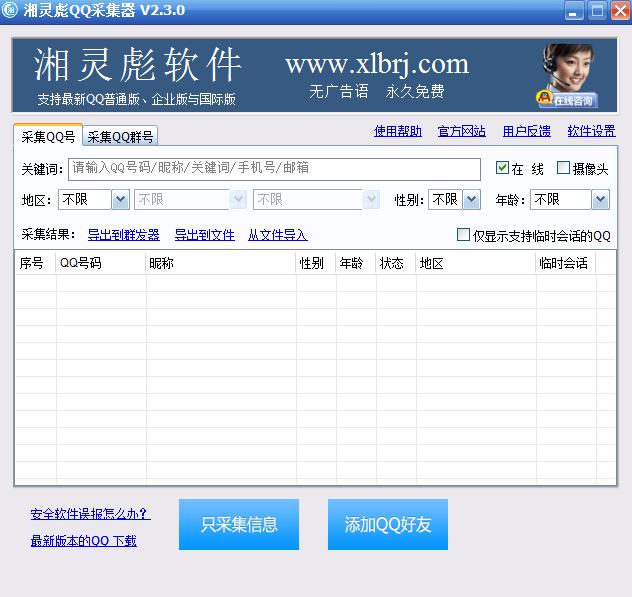Open the 安全软件误报怎么办? link
The image size is (632, 597).
pos(91,514)
